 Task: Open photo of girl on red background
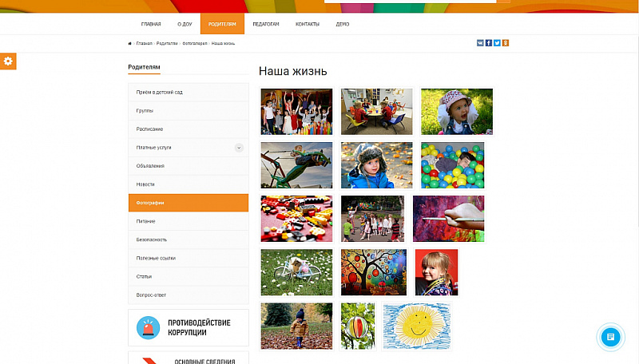(x=436, y=272)
